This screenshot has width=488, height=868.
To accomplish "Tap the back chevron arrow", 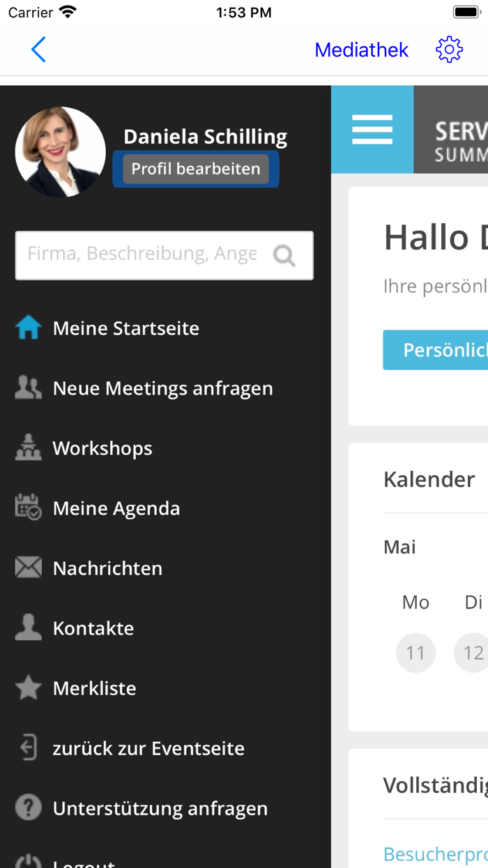I will pos(38,50).
